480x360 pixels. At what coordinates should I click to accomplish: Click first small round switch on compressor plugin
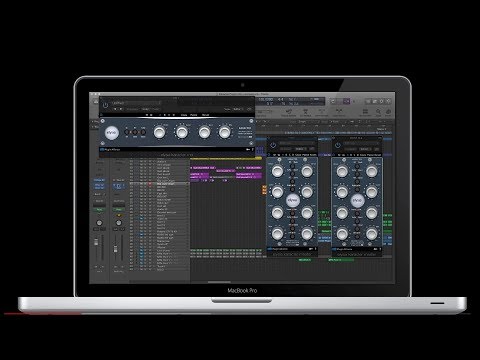(x=127, y=132)
